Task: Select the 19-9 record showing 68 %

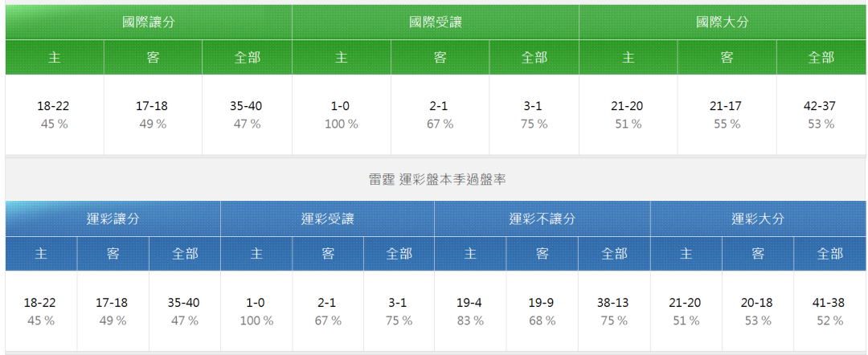Action: tap(542, 311)
